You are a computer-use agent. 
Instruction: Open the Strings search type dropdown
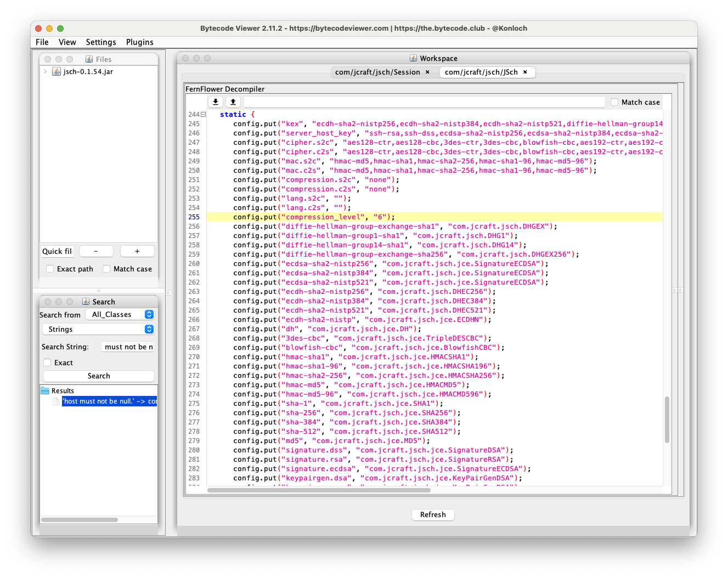98,329
